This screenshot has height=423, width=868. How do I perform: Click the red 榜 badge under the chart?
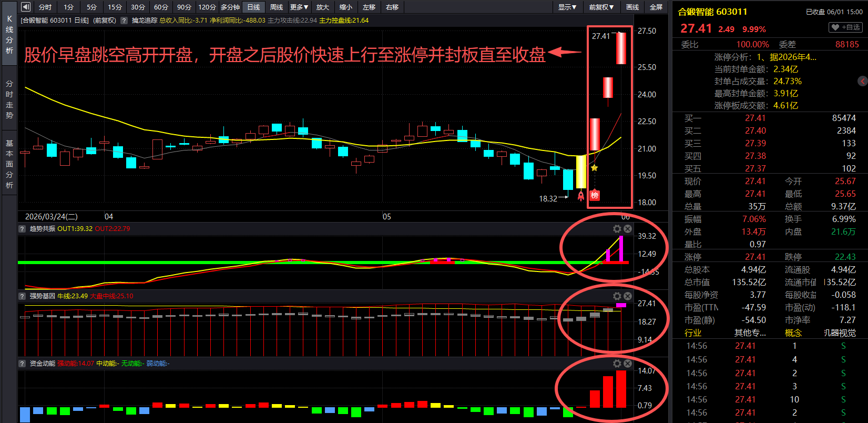(595, 195)
